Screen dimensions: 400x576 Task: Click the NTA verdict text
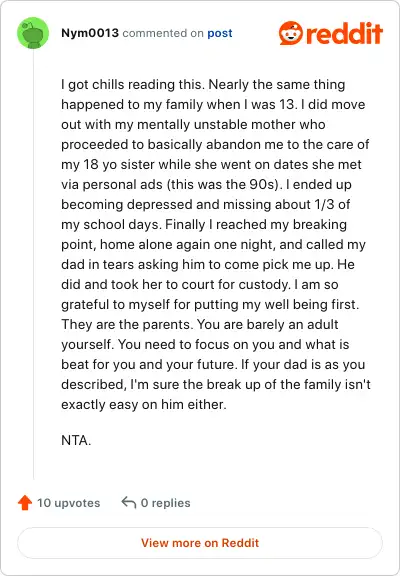76,440
